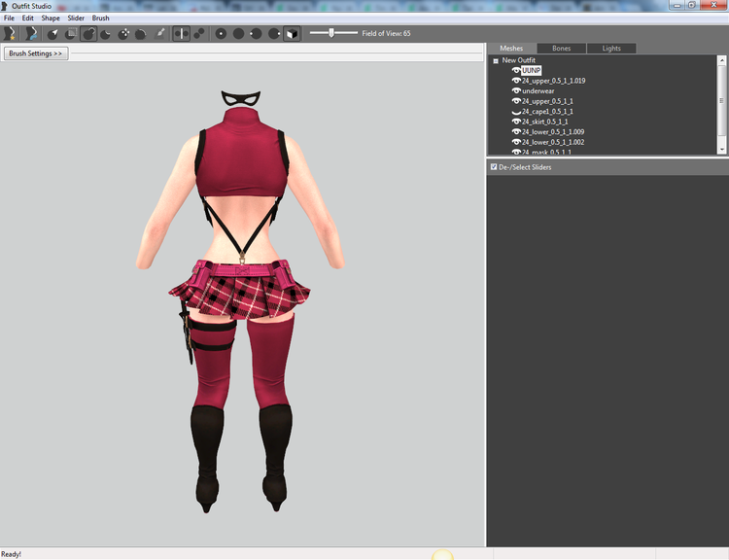Open the Slider menu
Viewport: 729px width, 560px height.
[x=76, y=18]
